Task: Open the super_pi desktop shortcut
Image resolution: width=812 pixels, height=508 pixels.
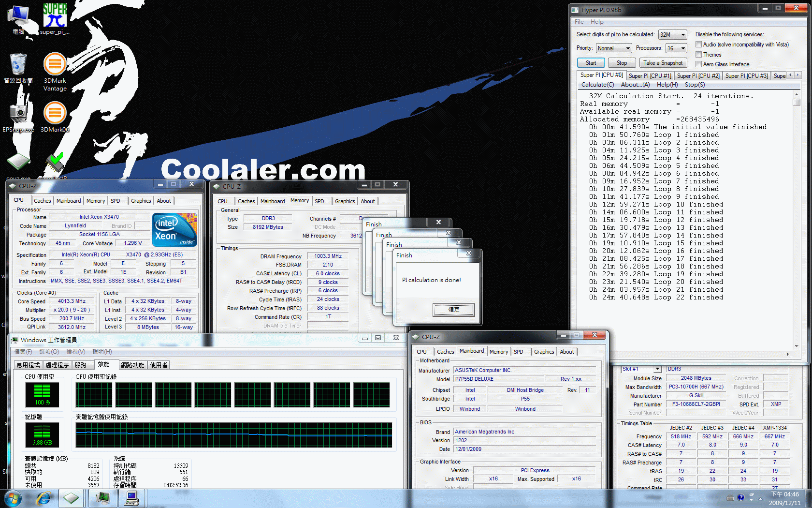Action: coord(55,19)
